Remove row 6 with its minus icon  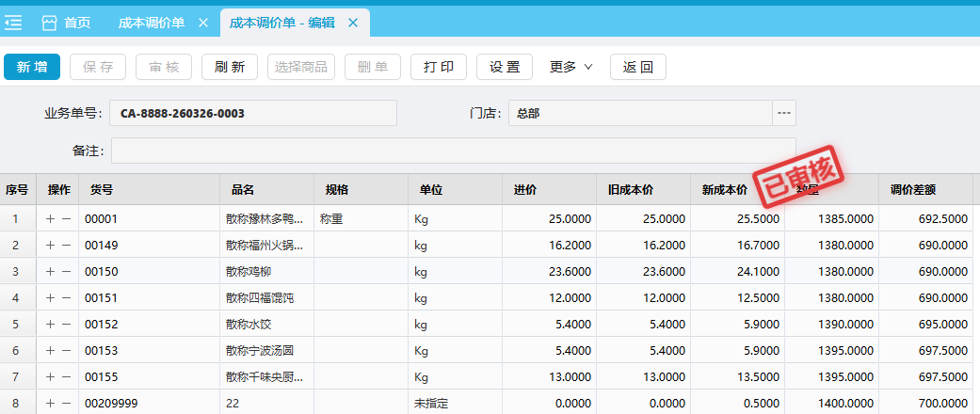pyautogui.click(x=66, y=350)
